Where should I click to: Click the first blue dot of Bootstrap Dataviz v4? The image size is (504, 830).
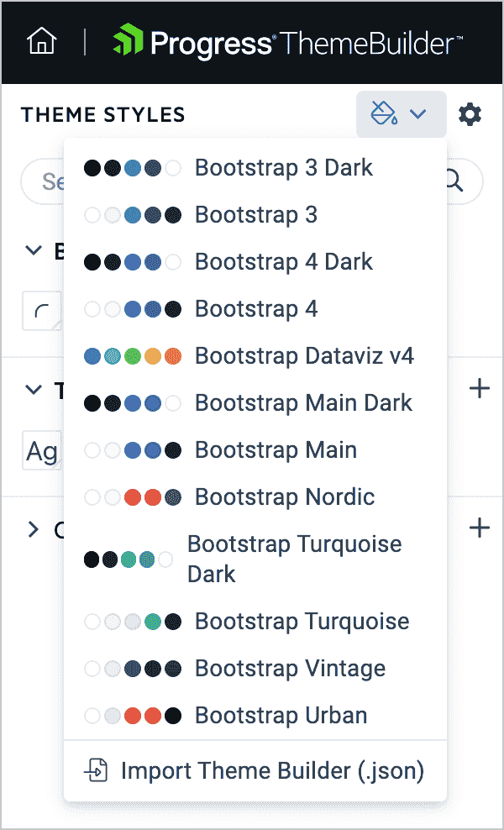tap(92, 356)
